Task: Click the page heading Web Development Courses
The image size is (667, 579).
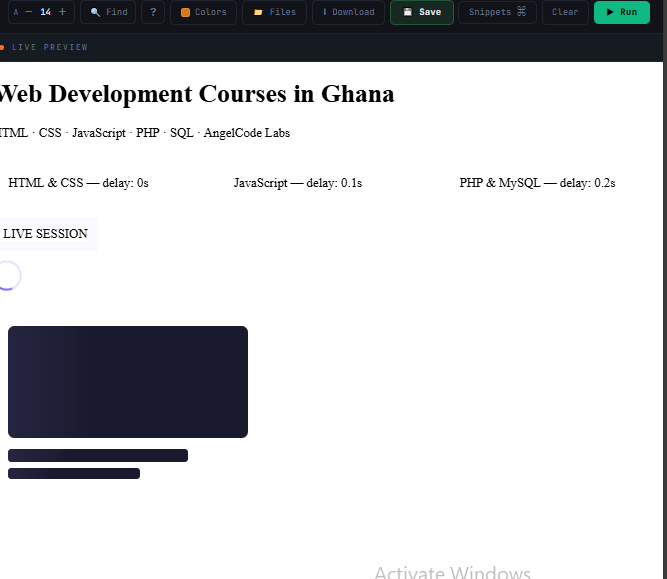Action: tap(197, 94)
